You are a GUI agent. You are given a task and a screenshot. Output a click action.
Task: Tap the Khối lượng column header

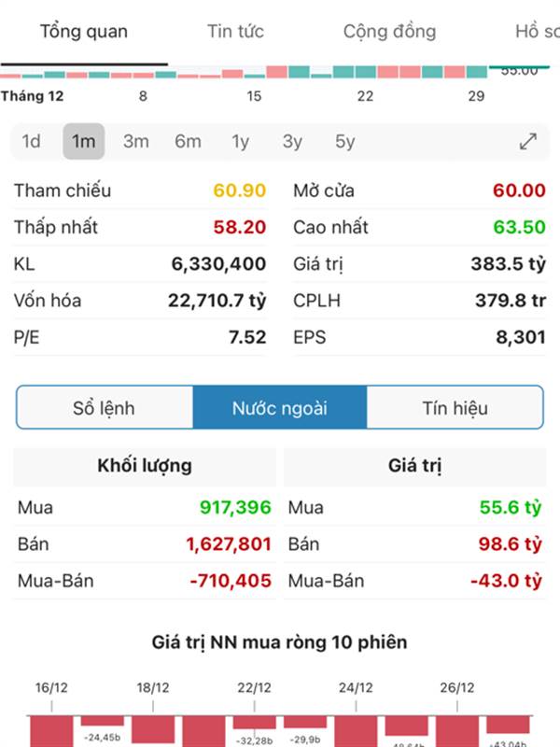click(x=145, y=465)
